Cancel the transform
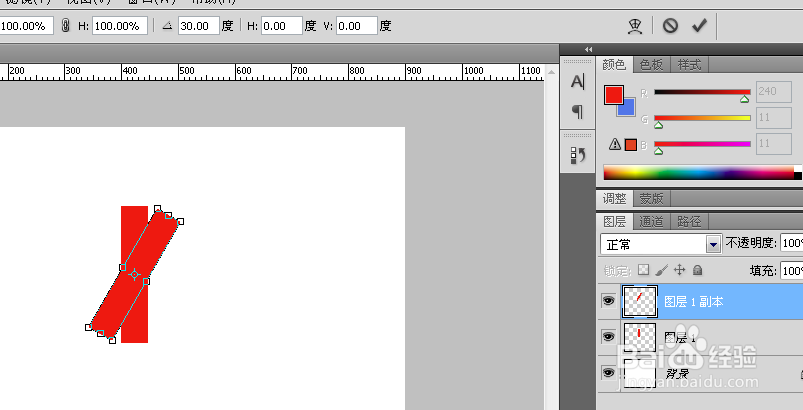Image resolution: width=803 pixels, height=410 pixels. click(670, 26)
